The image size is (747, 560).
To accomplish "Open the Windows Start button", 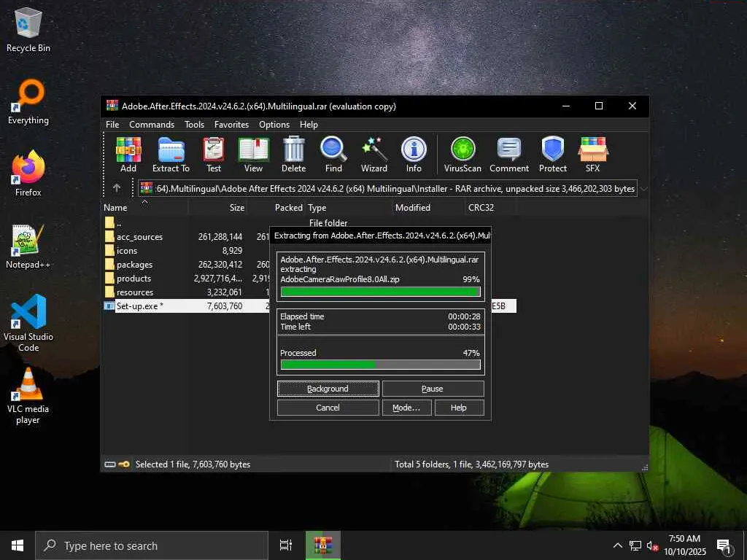I will 18,545.
